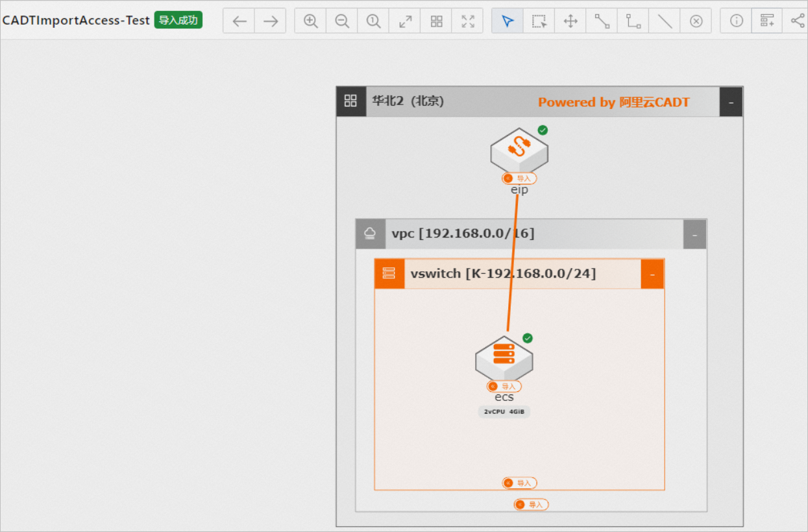Click the four-squares grid layout icon in toolbar
Viewport: 808px width, 532px height.
pos(436,21)
